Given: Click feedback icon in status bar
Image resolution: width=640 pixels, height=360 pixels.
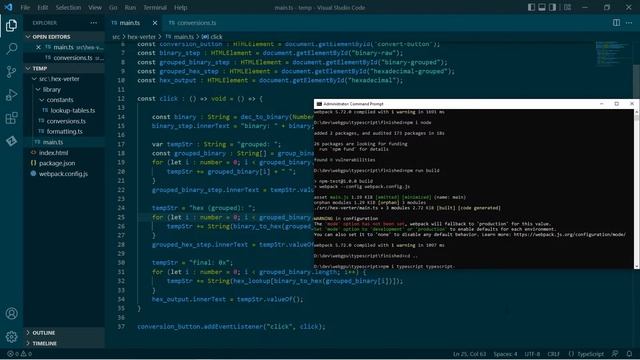Looking at the screenshot, I should pyautogui.click(x=615, y=354).
